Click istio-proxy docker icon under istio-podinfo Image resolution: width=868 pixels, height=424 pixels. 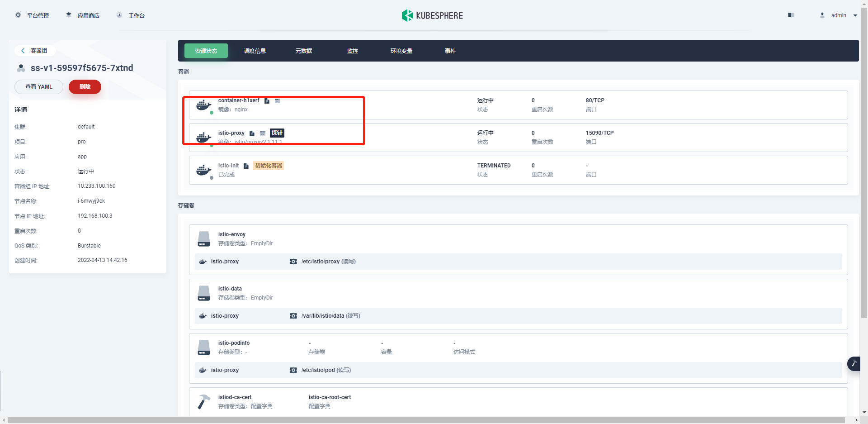tap(203, 370)
